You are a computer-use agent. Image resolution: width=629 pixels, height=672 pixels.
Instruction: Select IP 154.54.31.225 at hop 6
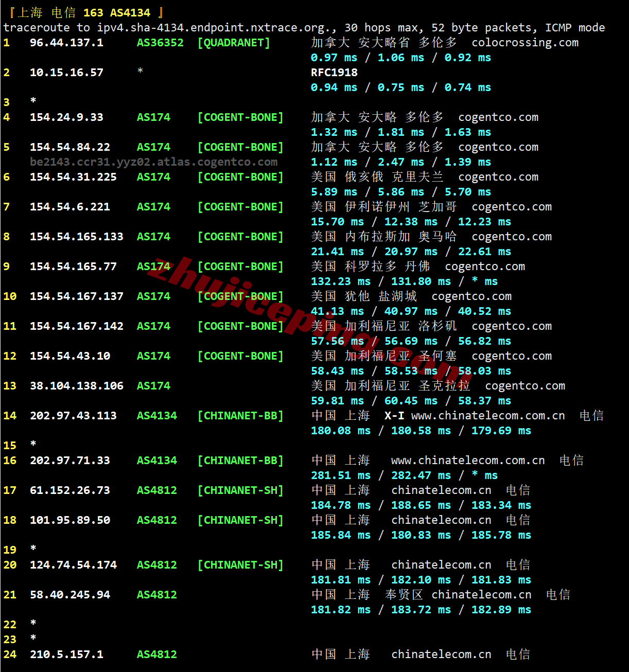click(73, 177)
